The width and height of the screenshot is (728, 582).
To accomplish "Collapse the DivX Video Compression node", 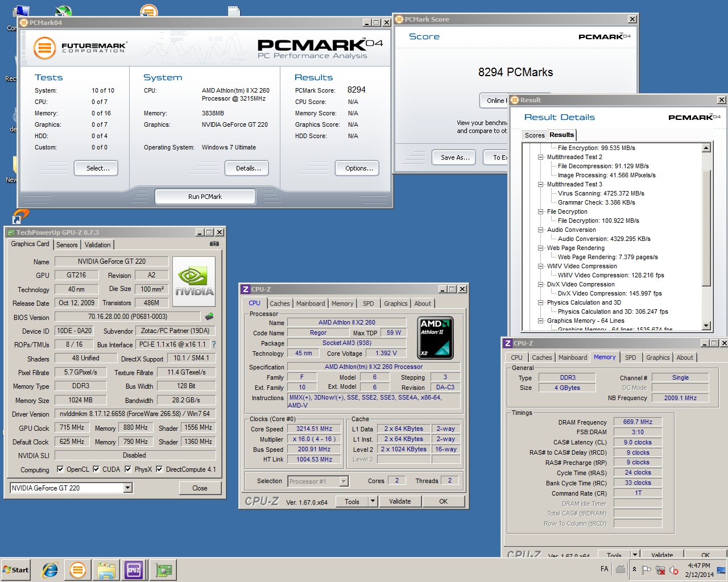I will point(541,284).
